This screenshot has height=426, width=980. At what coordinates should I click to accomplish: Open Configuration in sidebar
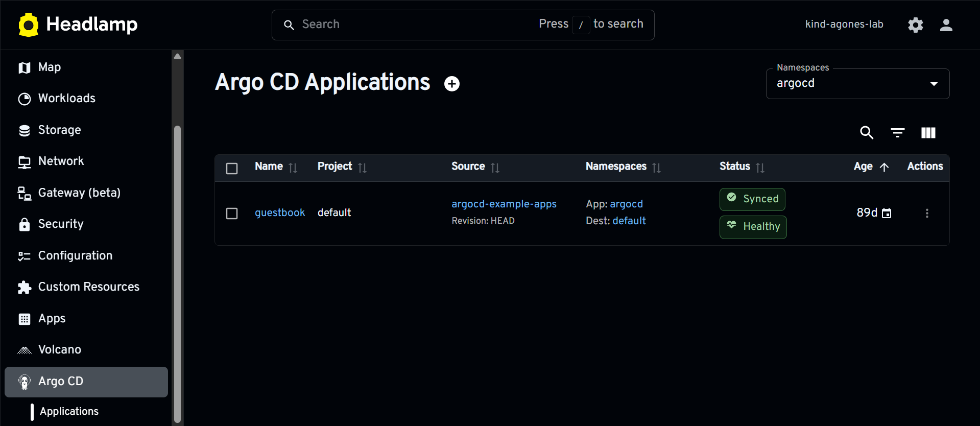point(86,255)
